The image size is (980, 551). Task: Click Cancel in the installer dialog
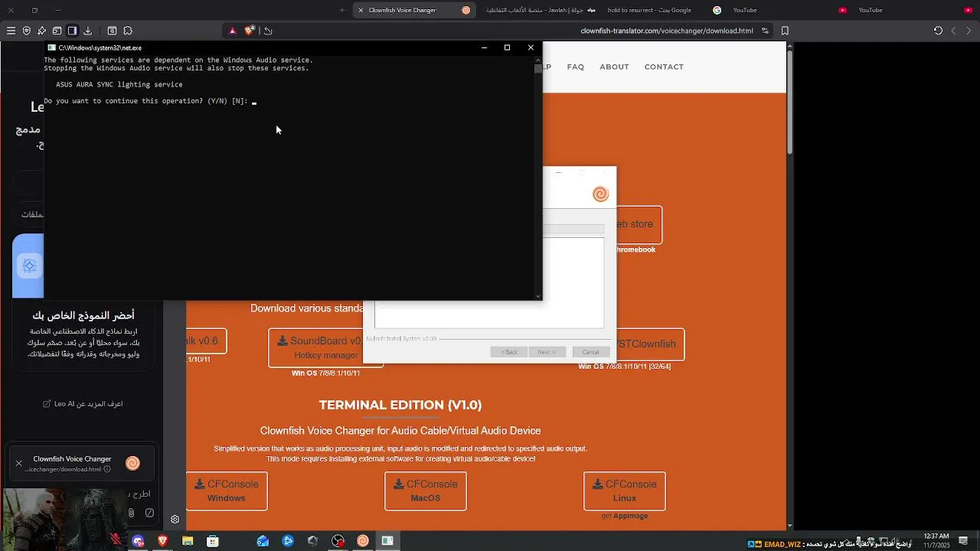(x=590, y=352)
